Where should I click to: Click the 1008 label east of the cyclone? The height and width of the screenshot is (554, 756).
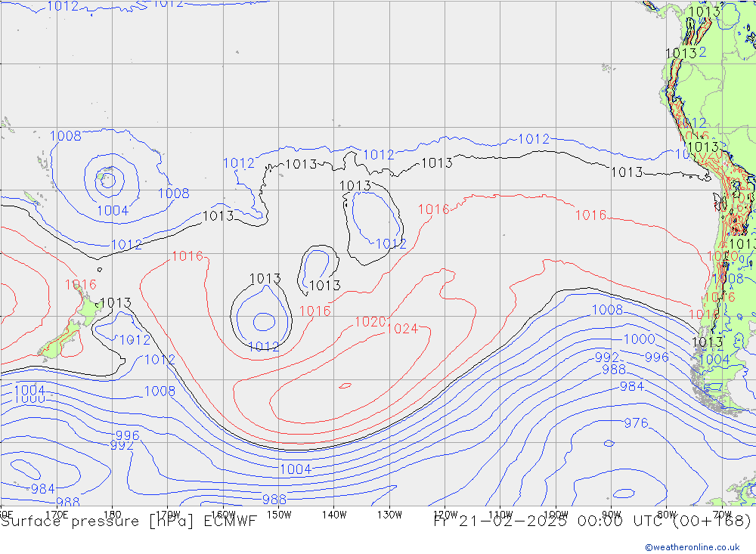[174, 193]
